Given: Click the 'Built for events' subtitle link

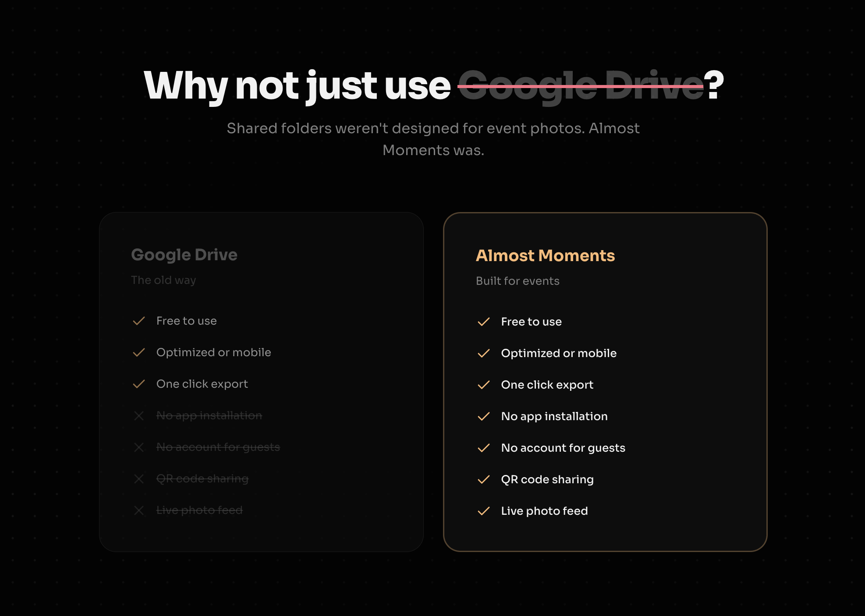Looking at the screenshot, I should pyautogui.click(x=518, y=281).
